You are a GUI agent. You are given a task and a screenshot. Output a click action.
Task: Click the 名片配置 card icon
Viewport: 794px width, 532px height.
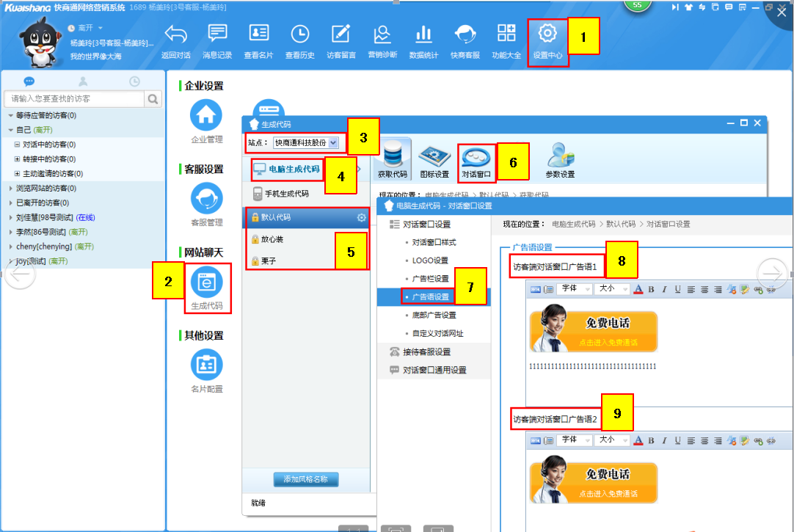pyautogui.click(x=207, y=365)
